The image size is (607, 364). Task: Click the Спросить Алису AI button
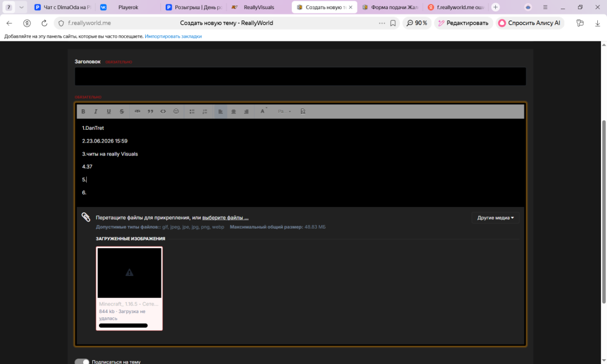pos(529,23)
